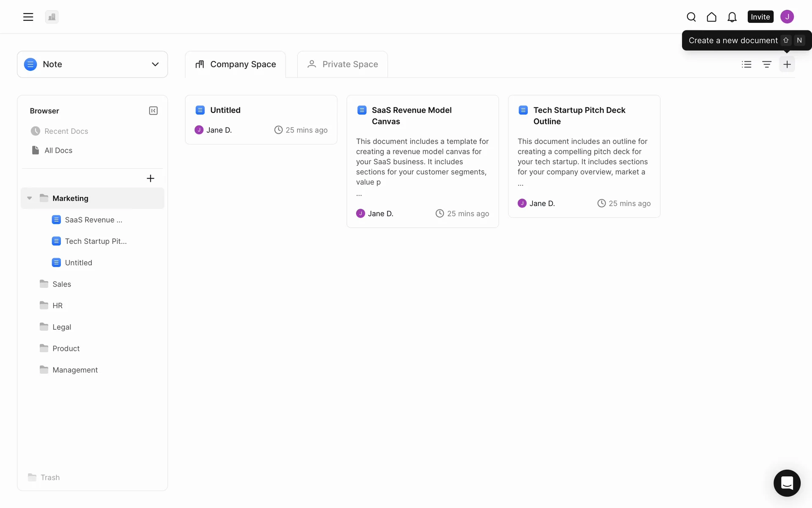
Task: Click the search magnifier icon
Action: (x=691, y=17)
